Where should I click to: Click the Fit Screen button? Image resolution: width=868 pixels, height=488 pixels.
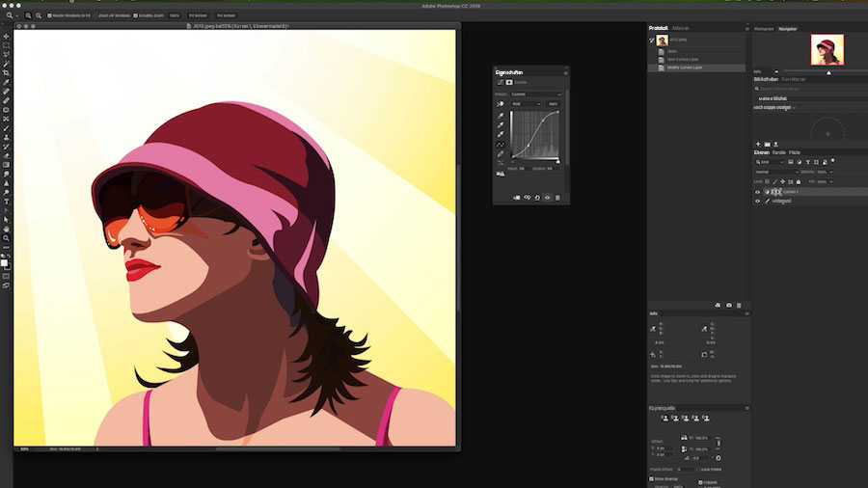(x=198, y=15)
